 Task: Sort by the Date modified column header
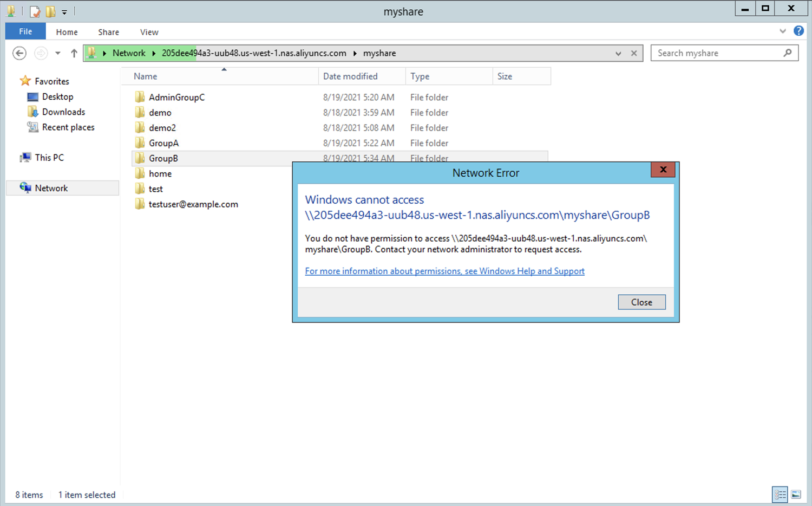pyautogui.click(x=362, y=76)
